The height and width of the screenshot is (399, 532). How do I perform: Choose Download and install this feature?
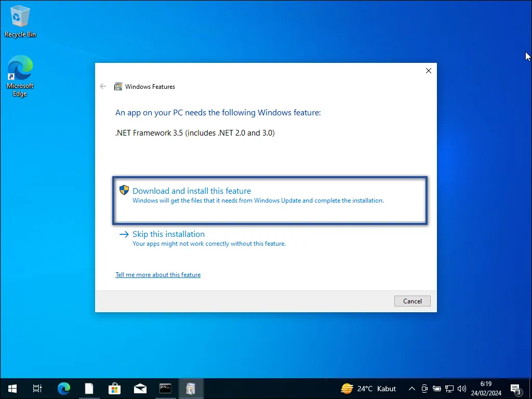click(192, 191)
